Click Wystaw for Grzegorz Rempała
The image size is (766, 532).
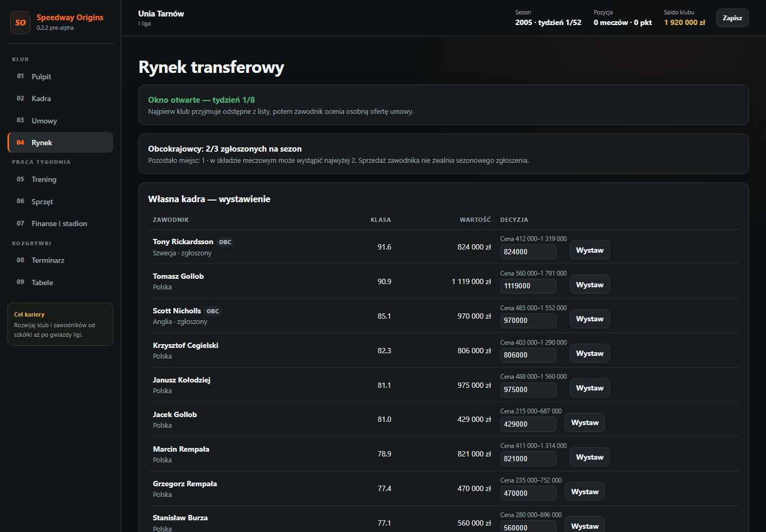pyautogui.click(x=585, y=492)
